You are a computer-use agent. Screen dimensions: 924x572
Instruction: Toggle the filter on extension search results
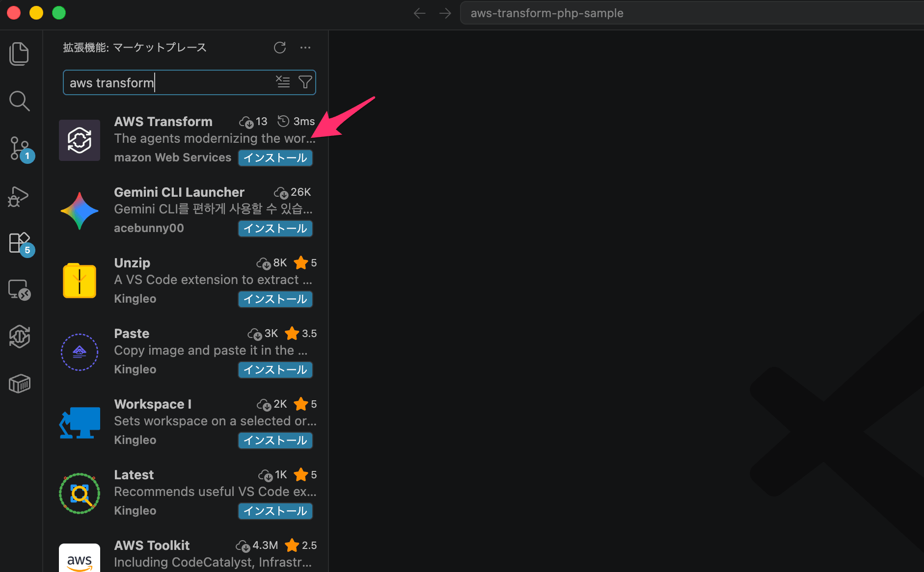coord(305,82)
